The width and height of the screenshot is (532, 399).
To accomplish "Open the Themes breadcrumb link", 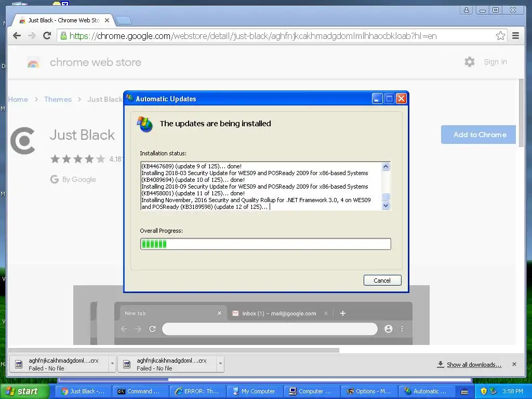I will pos(58,99).
